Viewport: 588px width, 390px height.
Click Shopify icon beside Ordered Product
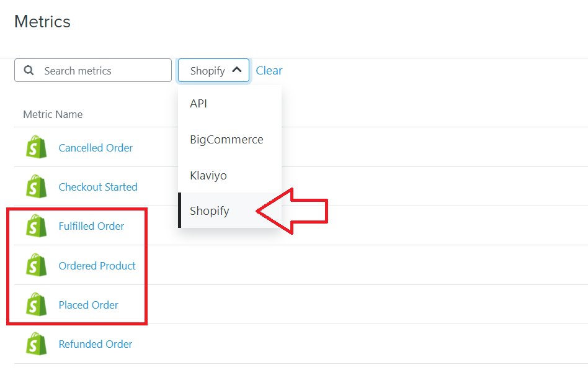37,265
